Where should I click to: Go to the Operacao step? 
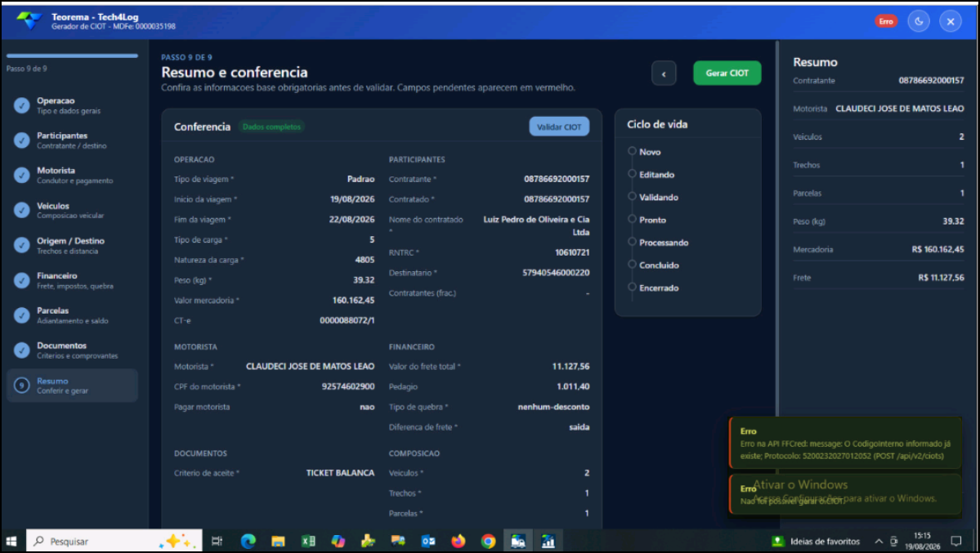tap(72, 105)
